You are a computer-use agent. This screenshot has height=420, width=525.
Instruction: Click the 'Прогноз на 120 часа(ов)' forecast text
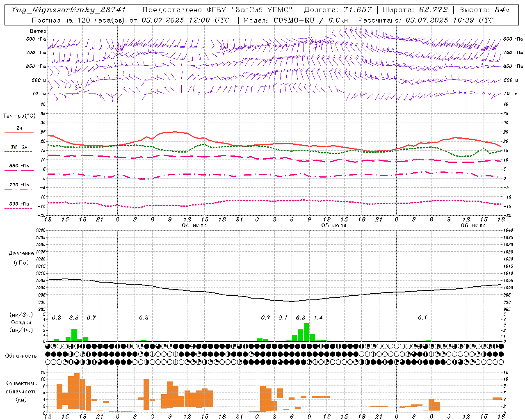79,20
